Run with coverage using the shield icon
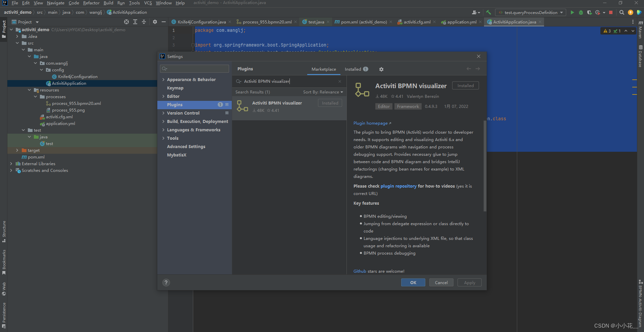Screen dimensions: 644x332 590,12
